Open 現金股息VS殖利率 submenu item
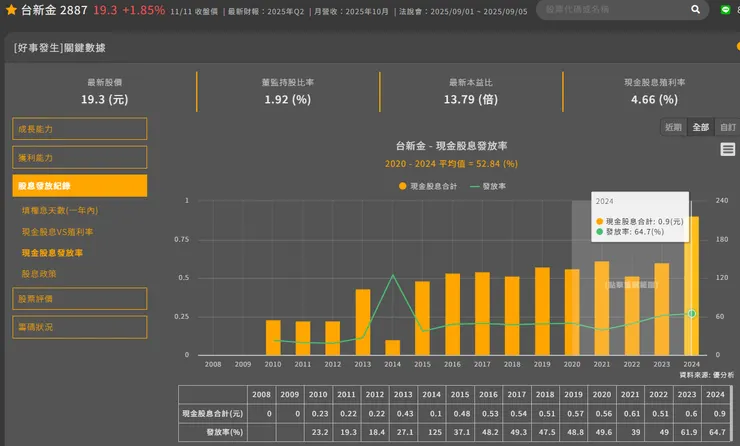 (x=58, y=232)
